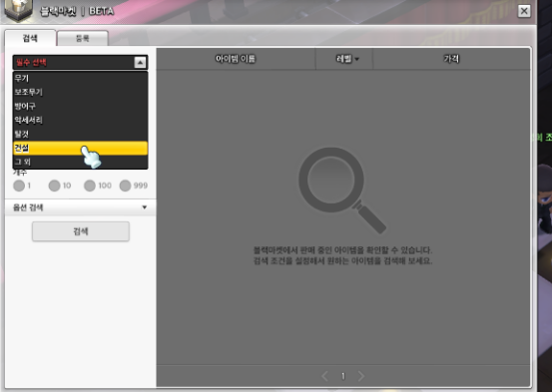
Task: Select quantity 999 radio button
Action: (x=125, y=186)
